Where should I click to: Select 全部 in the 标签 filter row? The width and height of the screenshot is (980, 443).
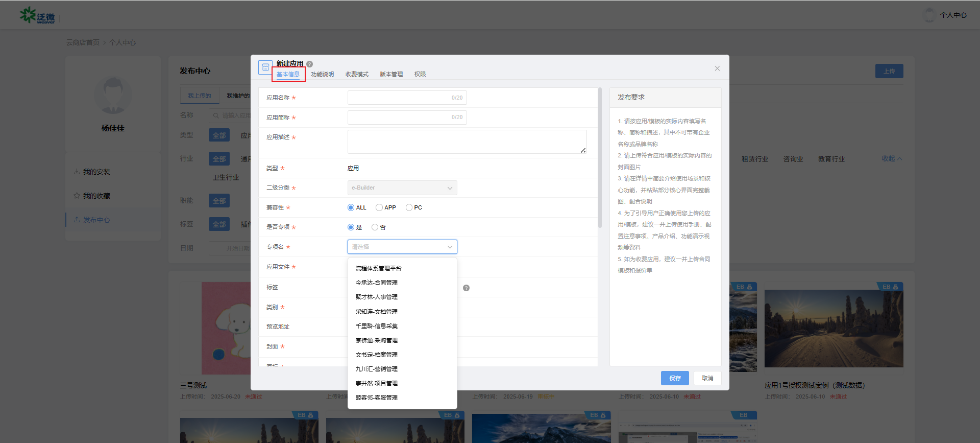click(219, 224)
